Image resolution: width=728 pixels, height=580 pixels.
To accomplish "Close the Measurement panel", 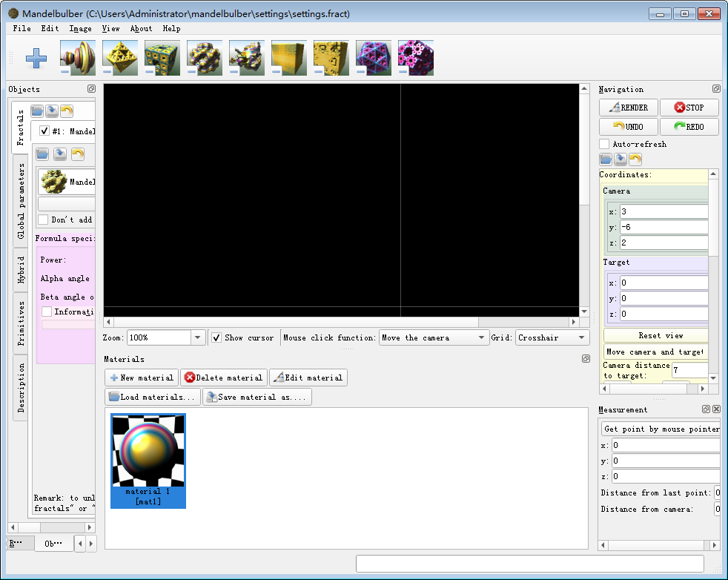I will tap(716, 409).
